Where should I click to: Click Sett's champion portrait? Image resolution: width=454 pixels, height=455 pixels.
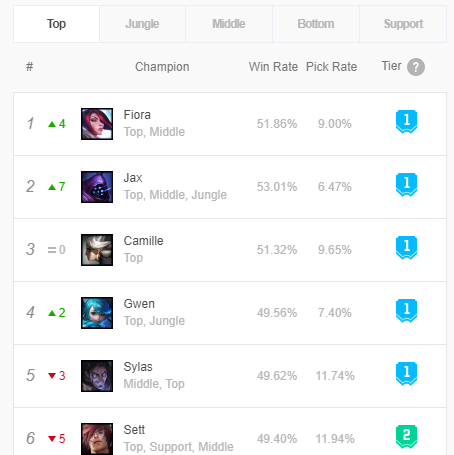click(97, 439)
